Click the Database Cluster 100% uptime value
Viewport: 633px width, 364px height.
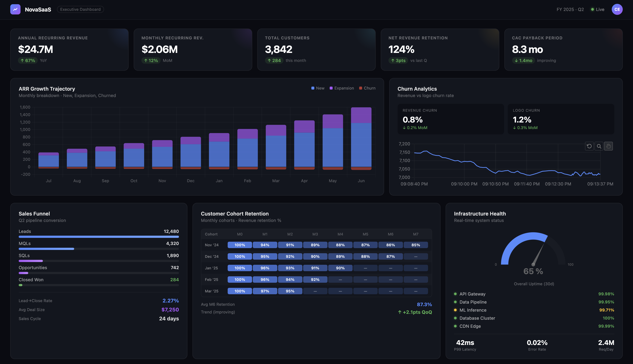tap(608, 318)
